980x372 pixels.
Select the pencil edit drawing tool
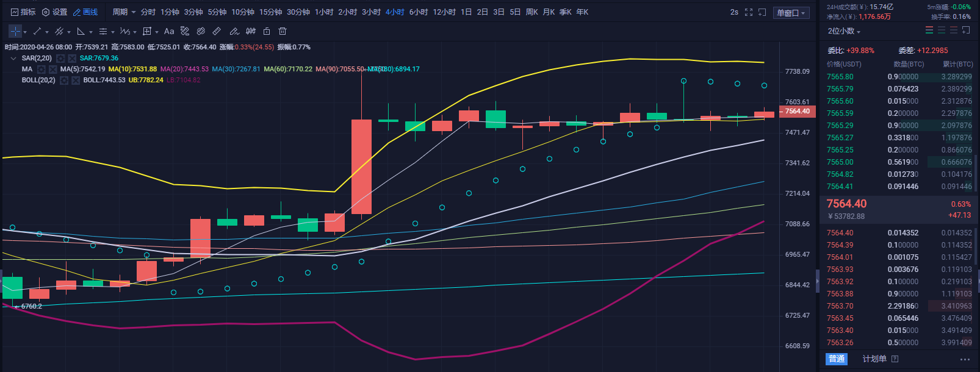pos(234,31)
